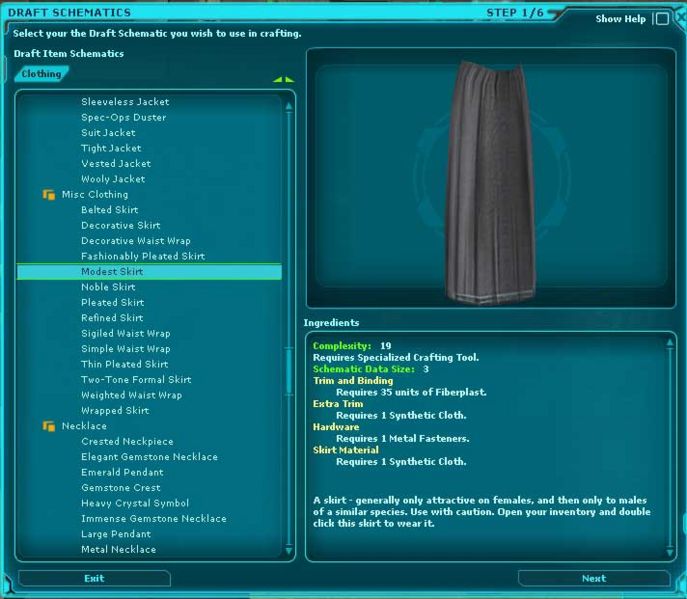Screen dimensions: 687x599
Task: Switch to the Clothing tab
Action: click(x=41, y=74)
